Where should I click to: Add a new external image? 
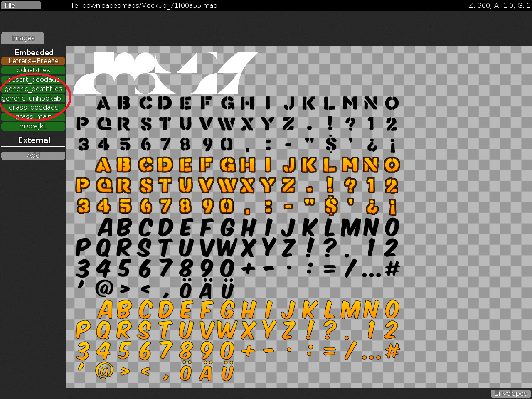point(33,155)
